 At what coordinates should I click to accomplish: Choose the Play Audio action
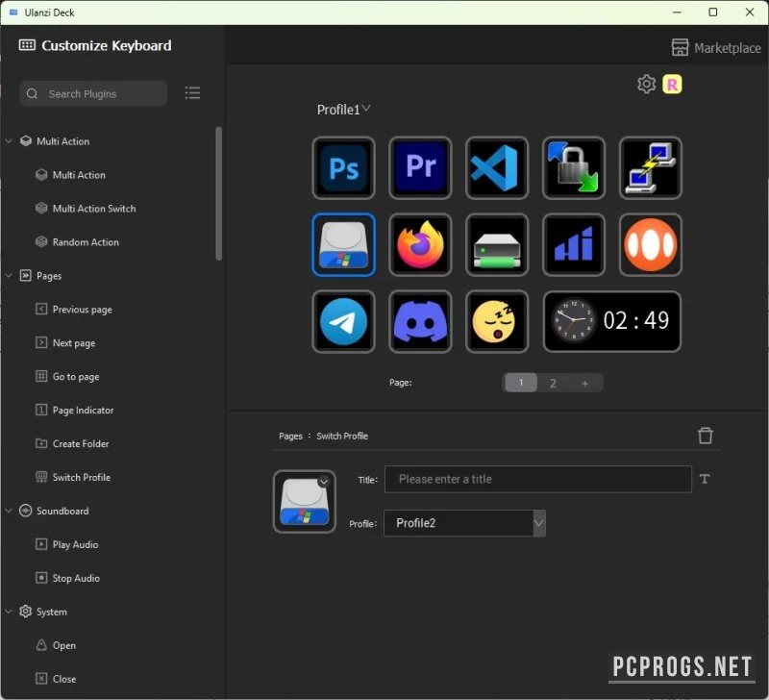coord(67,544)
